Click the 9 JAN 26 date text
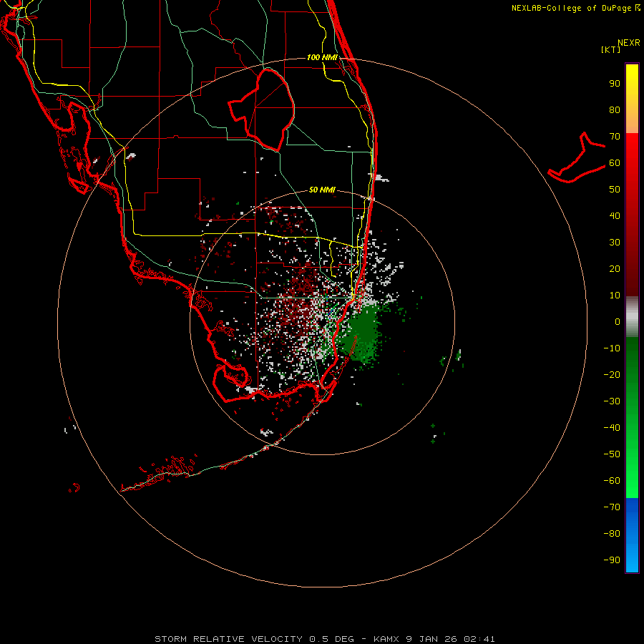This screenshot has width=644, height=644. tap(431, 639)
